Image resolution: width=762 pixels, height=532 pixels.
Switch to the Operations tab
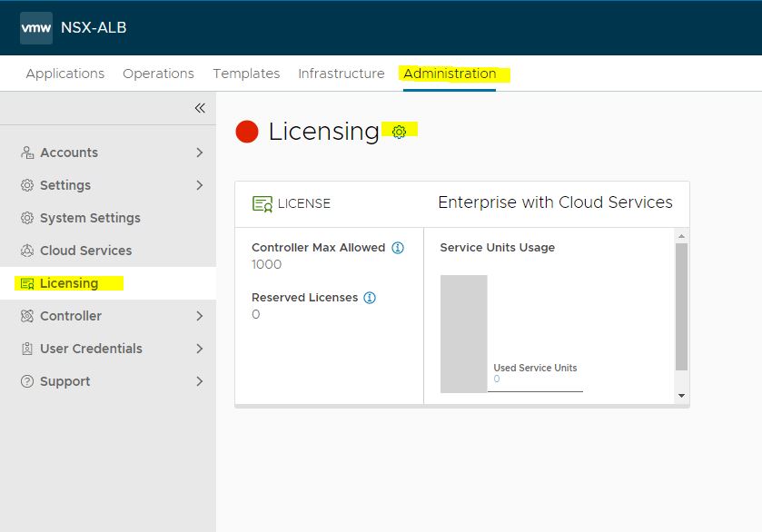tap(158, 74)
